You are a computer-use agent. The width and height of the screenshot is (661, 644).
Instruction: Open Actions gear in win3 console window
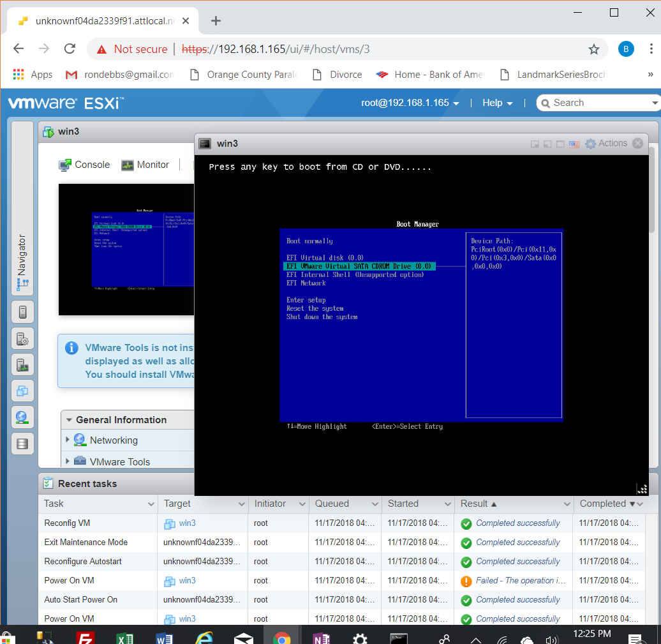tap(606, 144)
